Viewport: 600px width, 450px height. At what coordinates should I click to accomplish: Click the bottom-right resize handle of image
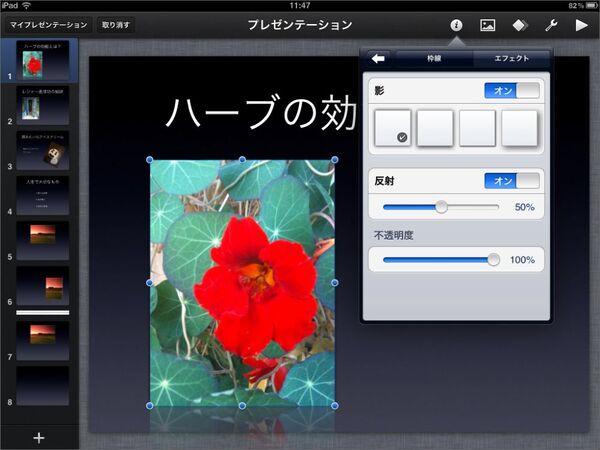pos(335,406)
